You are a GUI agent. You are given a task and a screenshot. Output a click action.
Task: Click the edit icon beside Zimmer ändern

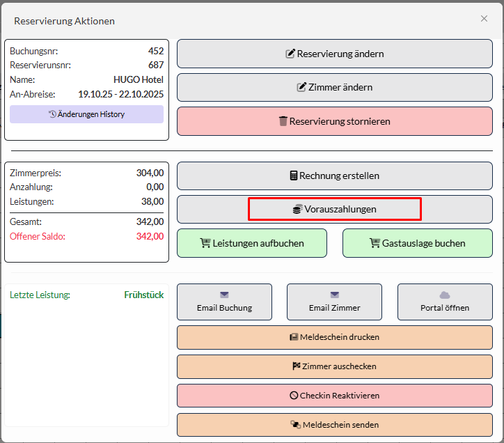point(301,87)
